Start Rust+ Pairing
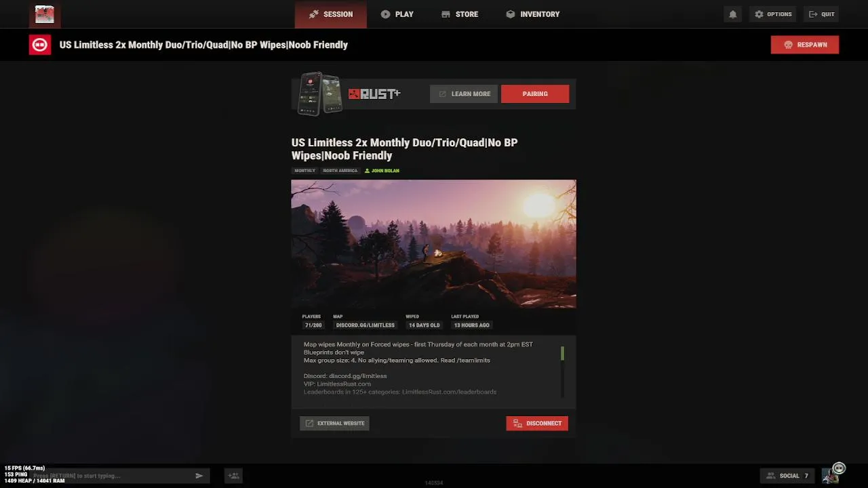Viewport: 868px width, 488px height. [535, 94]
